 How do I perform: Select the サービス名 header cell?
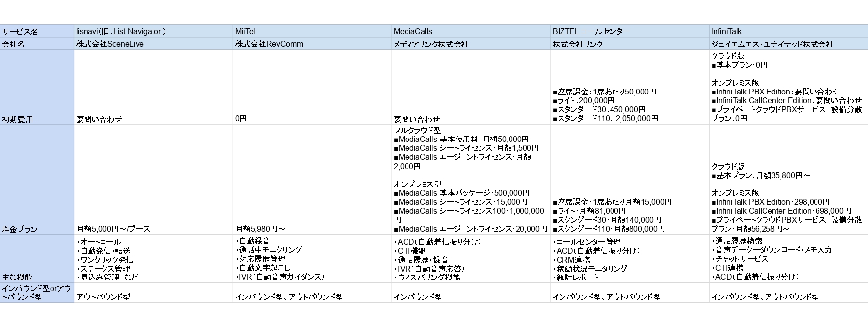(37, 31)
